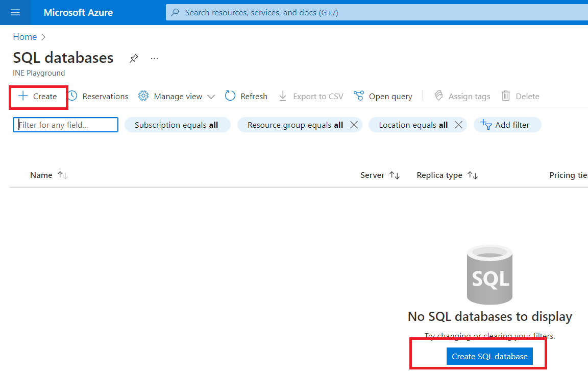The image size is (588, 371).
Task: Open Subscription equals all filter
Action: pyautogui.click(x=177, y=125)
